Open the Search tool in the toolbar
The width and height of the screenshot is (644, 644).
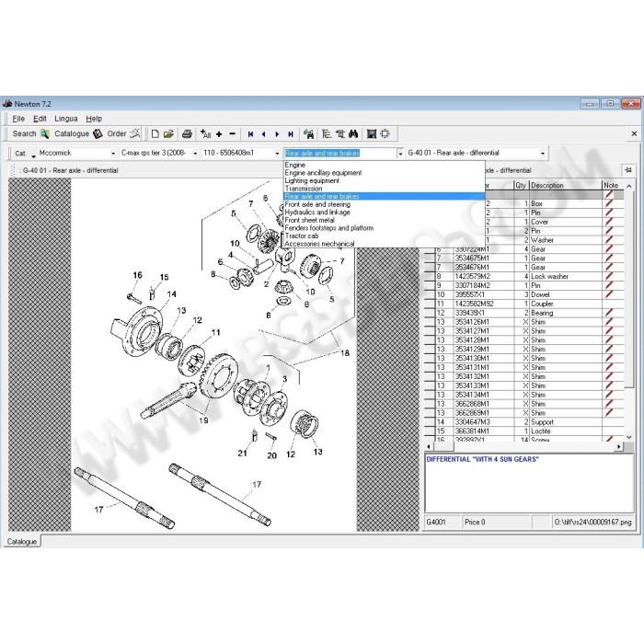point(30,133)
